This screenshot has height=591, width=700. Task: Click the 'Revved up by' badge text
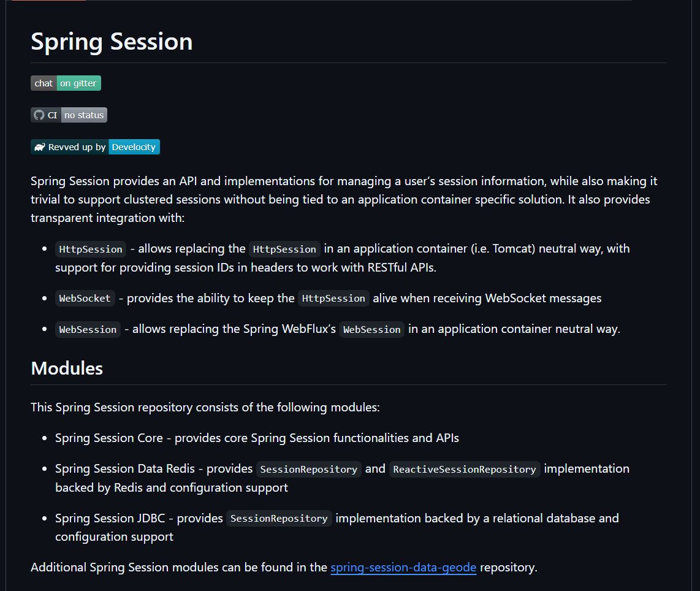(x=77, y=147)
